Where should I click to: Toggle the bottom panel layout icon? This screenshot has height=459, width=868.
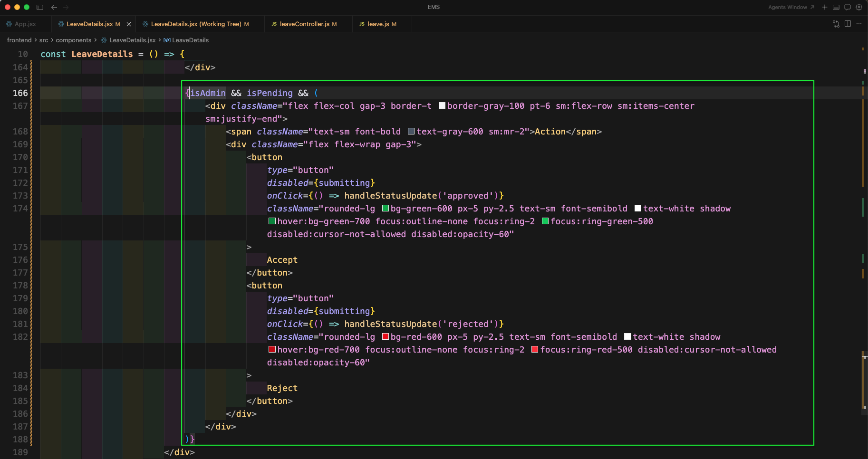pyautogui.click(x=836, y=7)
